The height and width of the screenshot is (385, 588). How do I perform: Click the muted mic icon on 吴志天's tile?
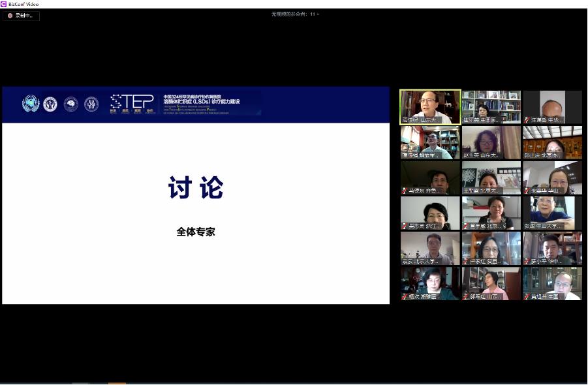pyautogui.click(x=403, y=226)
